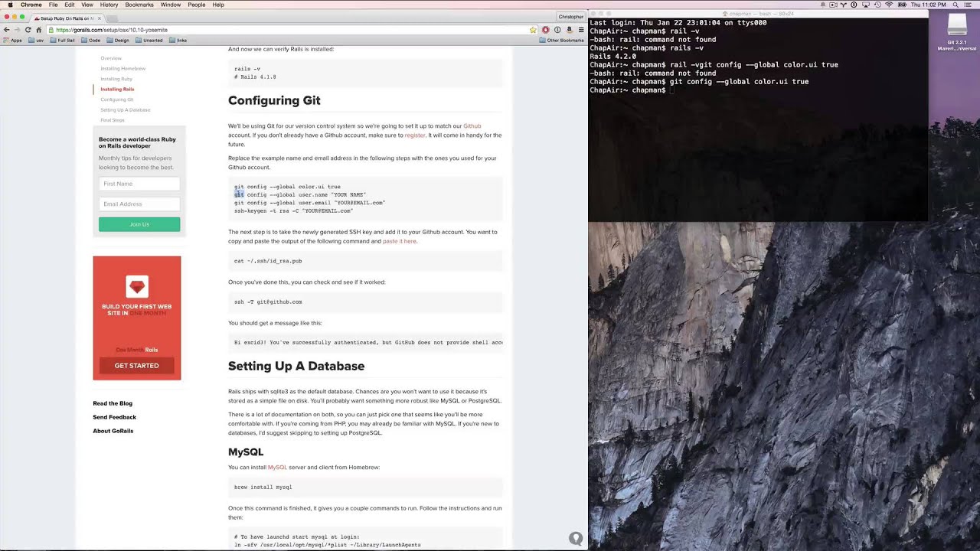Open the Chrome hamburger menu
This screenshot has height=551, width=980.
click(x=581, y=30)
